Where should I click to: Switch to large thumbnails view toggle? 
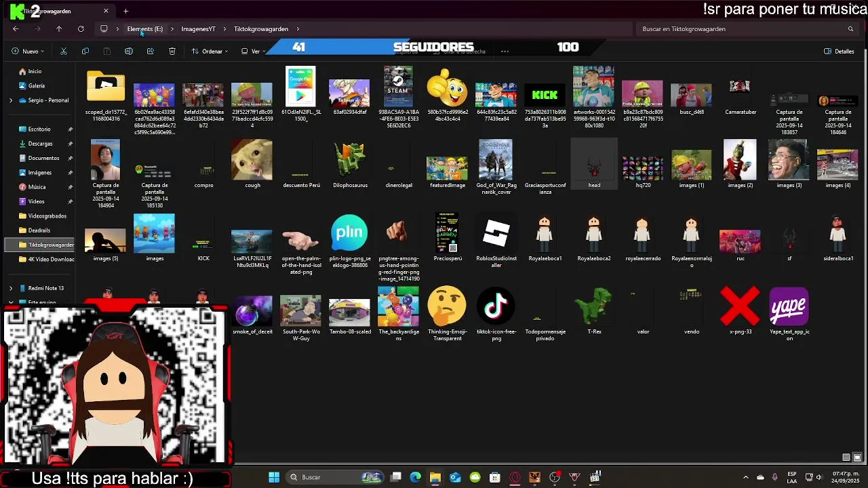pos(857,457)
